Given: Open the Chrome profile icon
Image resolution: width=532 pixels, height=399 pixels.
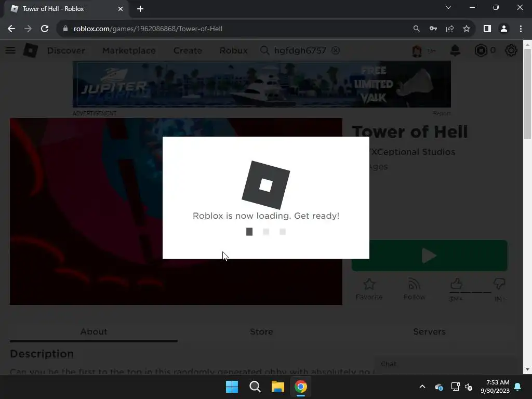Looking at the screenshot, I should [x=504, y=29].
